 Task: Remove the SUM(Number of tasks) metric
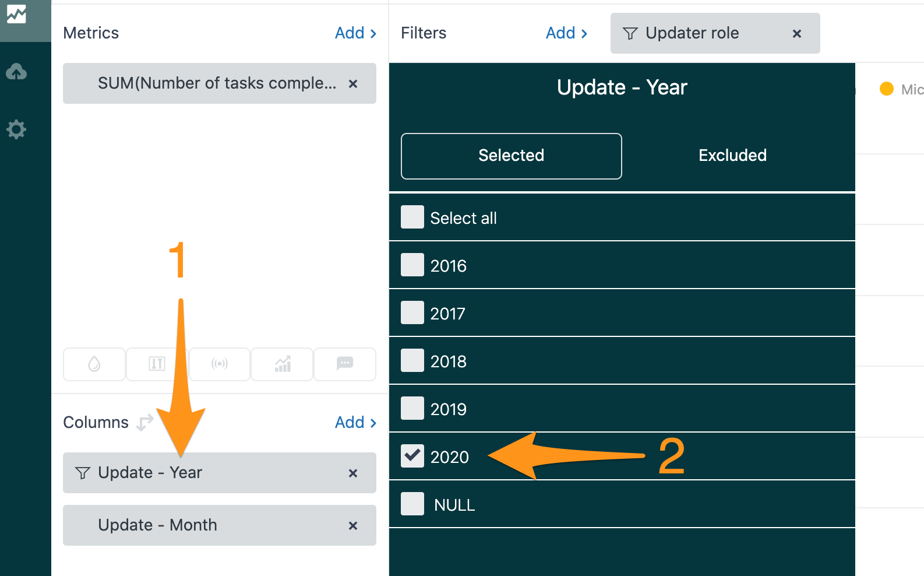353,84
